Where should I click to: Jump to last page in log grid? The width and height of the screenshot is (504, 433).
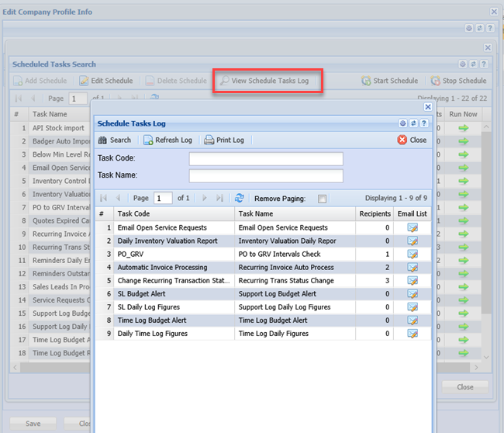[x=219, y=198]
